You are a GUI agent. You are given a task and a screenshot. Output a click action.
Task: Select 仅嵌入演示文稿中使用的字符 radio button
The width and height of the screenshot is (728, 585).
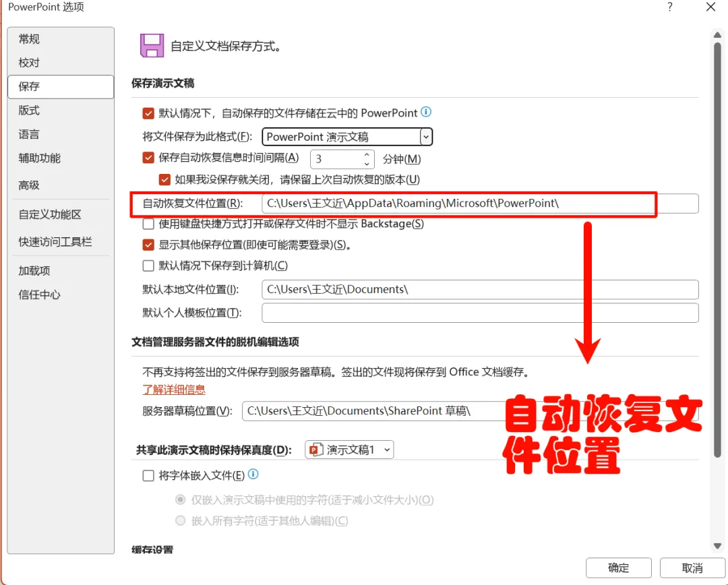tap(180, 499)
